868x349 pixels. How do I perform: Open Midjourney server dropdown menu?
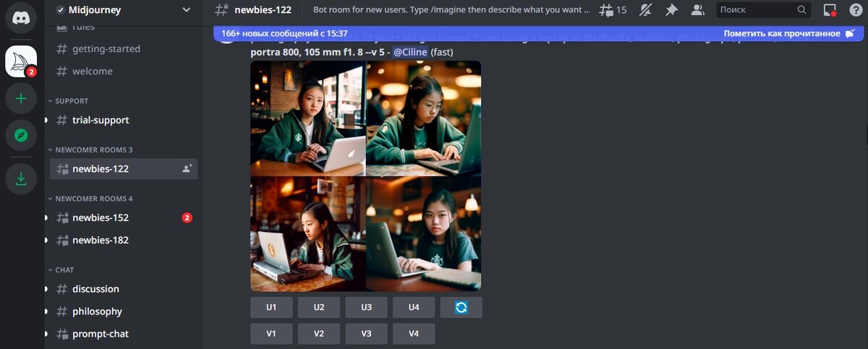click(124, 10)
